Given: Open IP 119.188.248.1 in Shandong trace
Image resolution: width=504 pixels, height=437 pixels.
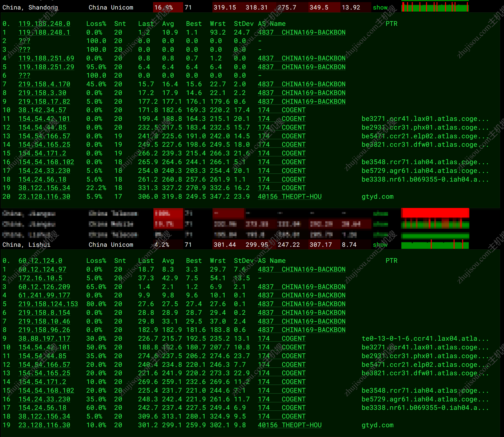Looking at the screenshot, I should [44, 32].
